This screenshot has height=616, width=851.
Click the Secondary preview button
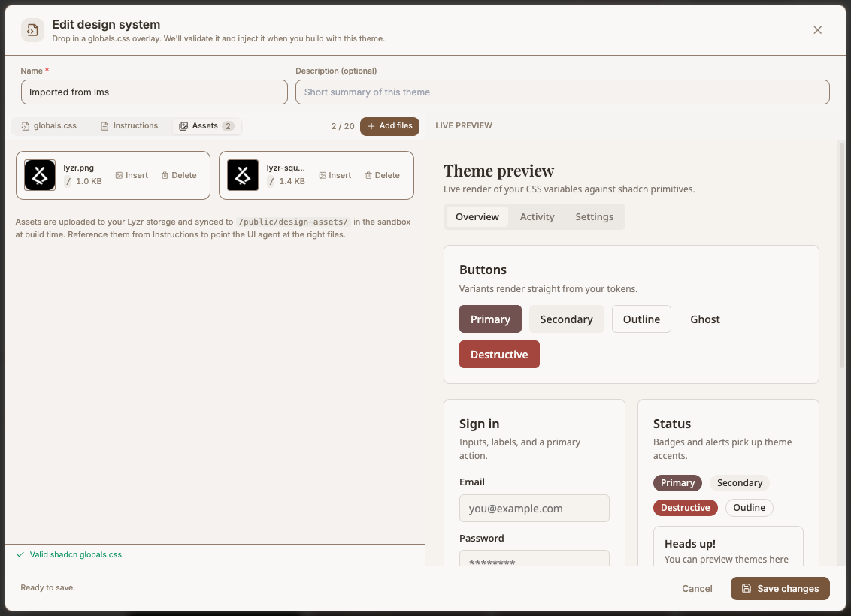coord(566,319)
